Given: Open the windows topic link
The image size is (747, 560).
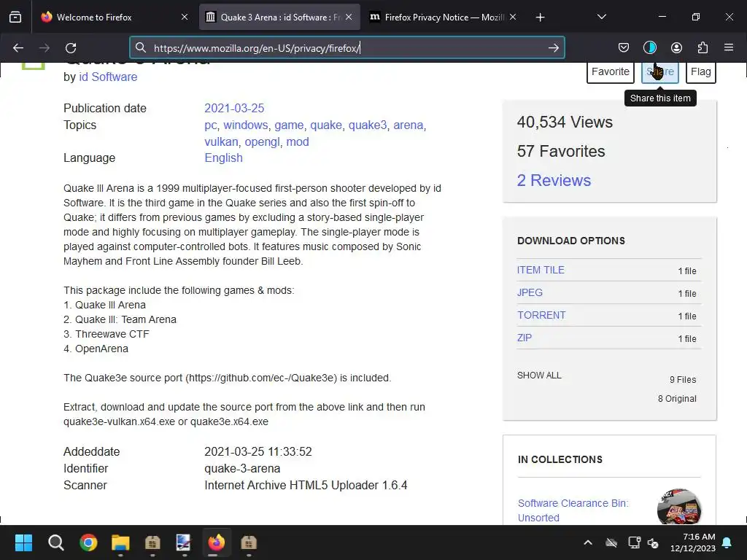Looking at the screenshot, I should coord(245,125).
